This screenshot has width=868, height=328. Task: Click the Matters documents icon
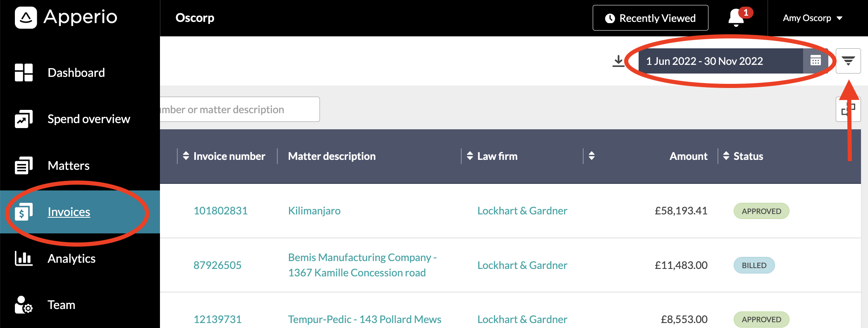[24, 165]
